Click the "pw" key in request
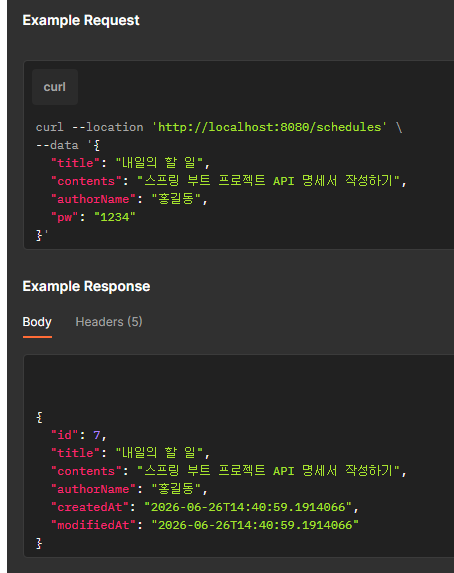 point(64,217)
